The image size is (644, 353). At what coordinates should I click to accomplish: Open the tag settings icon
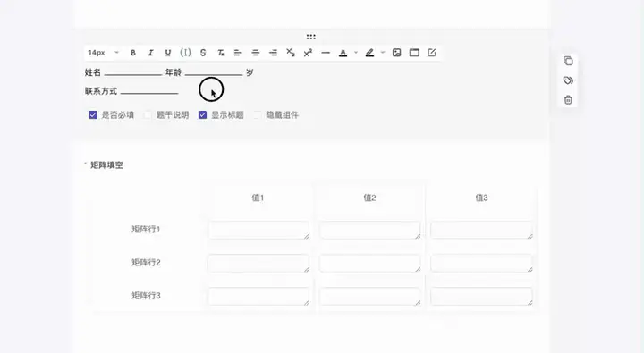569,80
